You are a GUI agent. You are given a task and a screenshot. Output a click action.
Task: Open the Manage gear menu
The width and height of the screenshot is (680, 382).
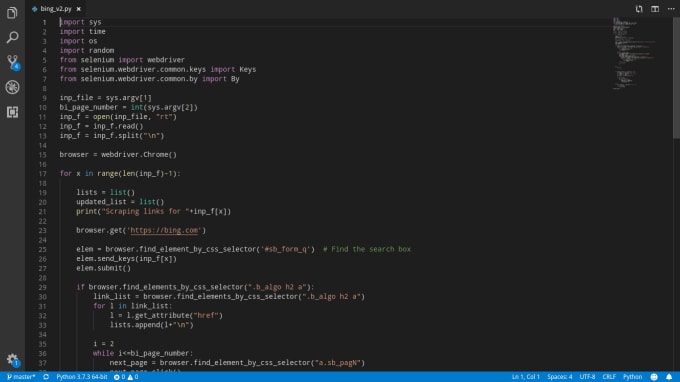12,359
